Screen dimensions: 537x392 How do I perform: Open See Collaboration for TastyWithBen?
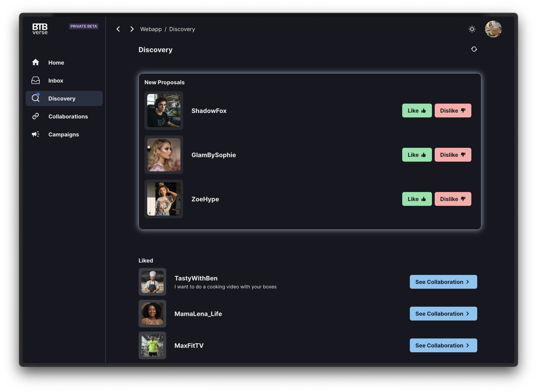pyautogui.click(x=443, y=282)
